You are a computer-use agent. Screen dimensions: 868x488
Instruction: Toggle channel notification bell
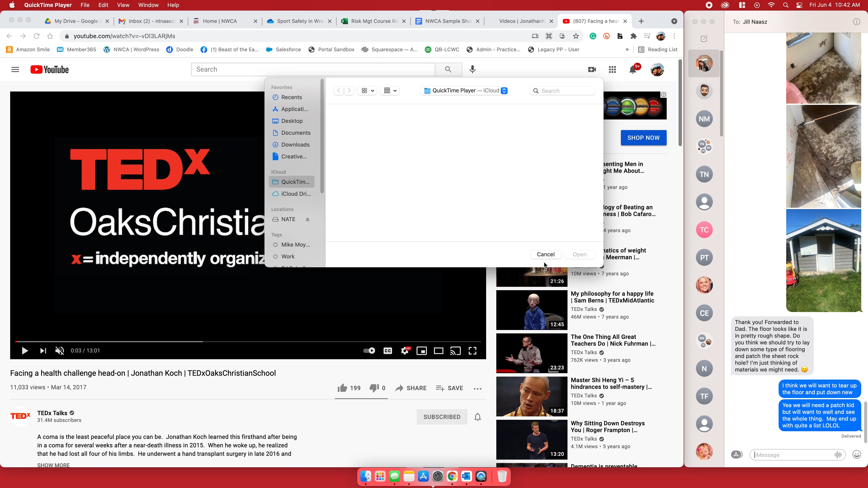point(477,417)
